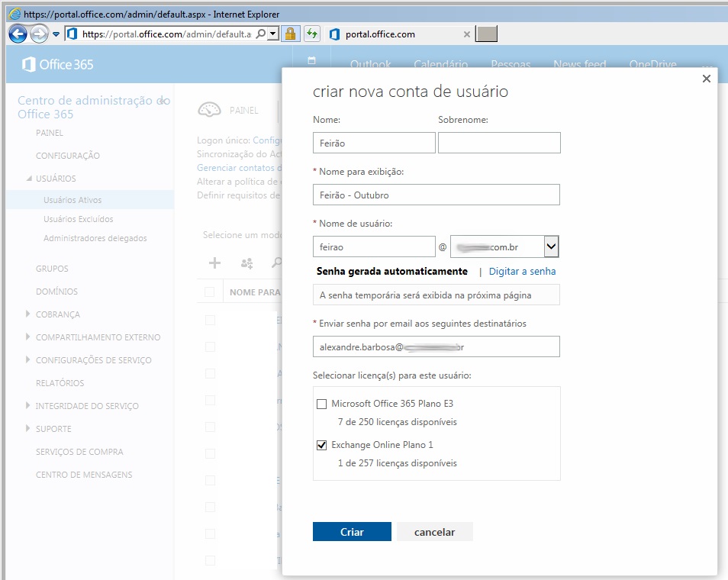The height and width of the screenshot is (580, 728).
Task: Open PAINEL in the left sidebar
Action: pyautogui.click(x=49, y=133)
